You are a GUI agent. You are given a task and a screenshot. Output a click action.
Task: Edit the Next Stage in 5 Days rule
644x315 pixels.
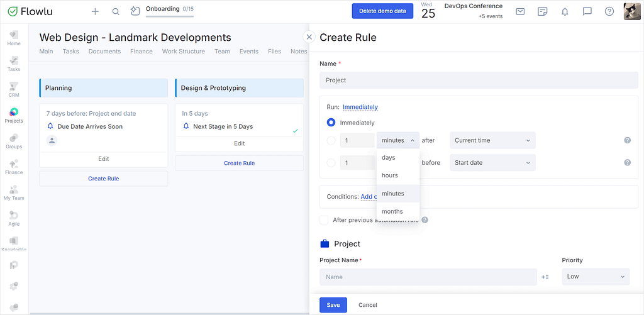pyautogui.click(x=240, y=143)
